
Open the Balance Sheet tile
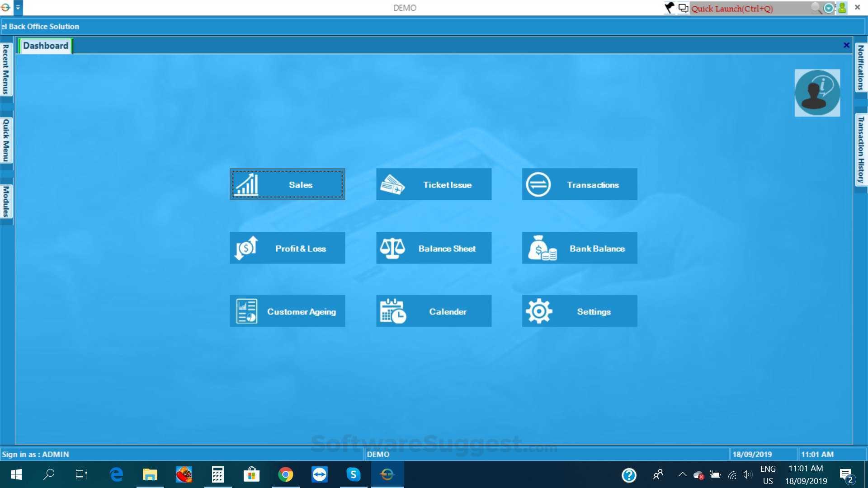[x=434, y=248]
